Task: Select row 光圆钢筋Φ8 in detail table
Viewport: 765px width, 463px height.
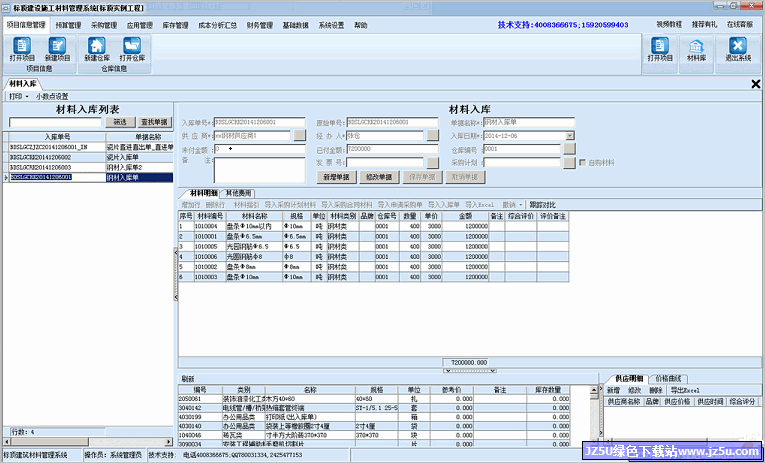Action: [373, 257]
